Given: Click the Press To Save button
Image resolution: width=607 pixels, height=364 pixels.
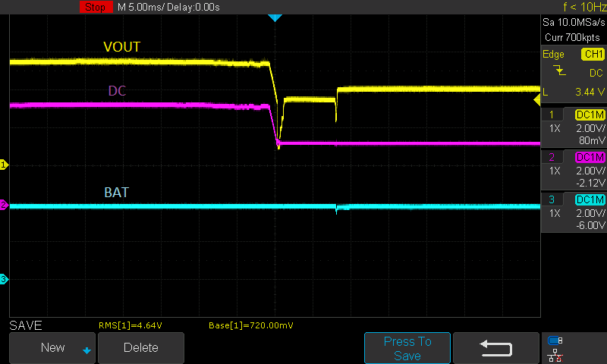Looking at the screenshot, I should (x=407, y=348).
